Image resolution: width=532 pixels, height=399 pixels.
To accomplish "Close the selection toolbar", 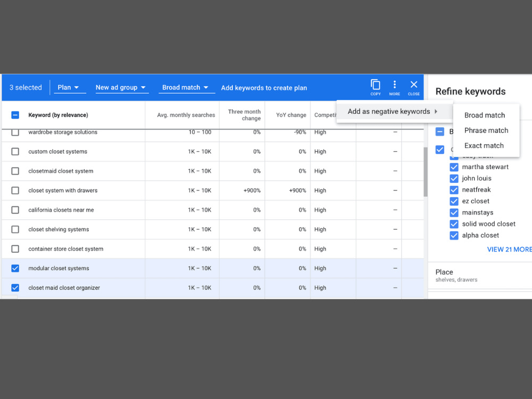I will 413,87.
